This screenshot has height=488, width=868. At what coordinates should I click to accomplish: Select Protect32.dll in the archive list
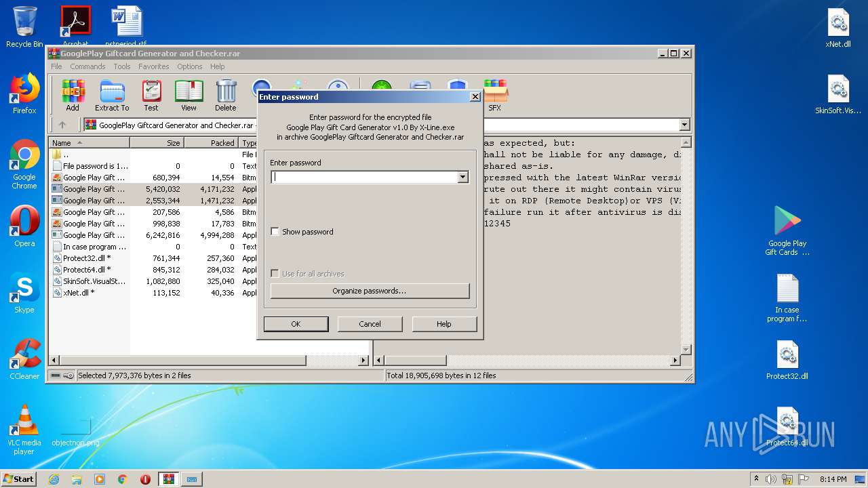(153, 258)
